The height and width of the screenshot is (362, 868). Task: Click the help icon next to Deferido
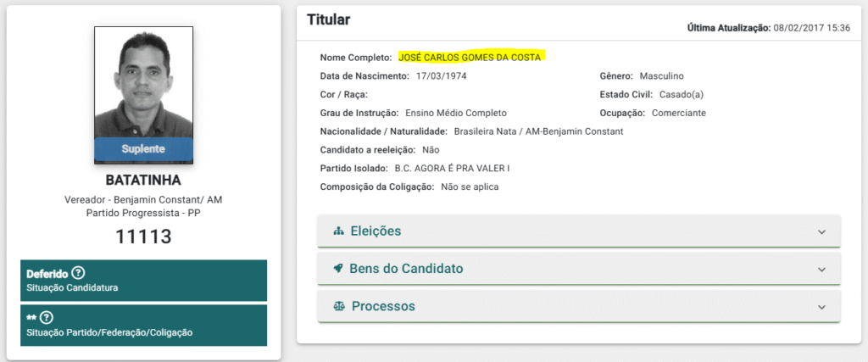pyautogui.click(x=79, y=273)
